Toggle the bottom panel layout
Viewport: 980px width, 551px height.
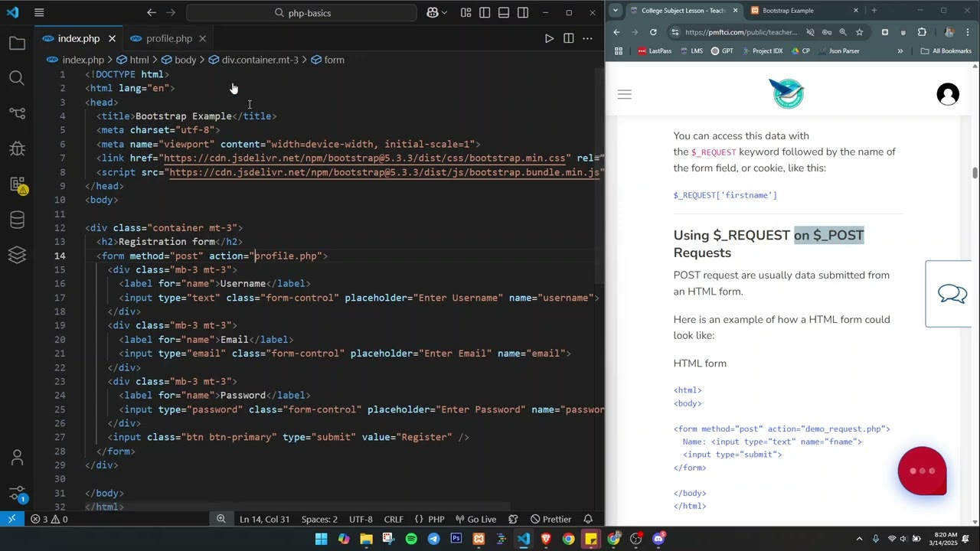tap(504, 13)
